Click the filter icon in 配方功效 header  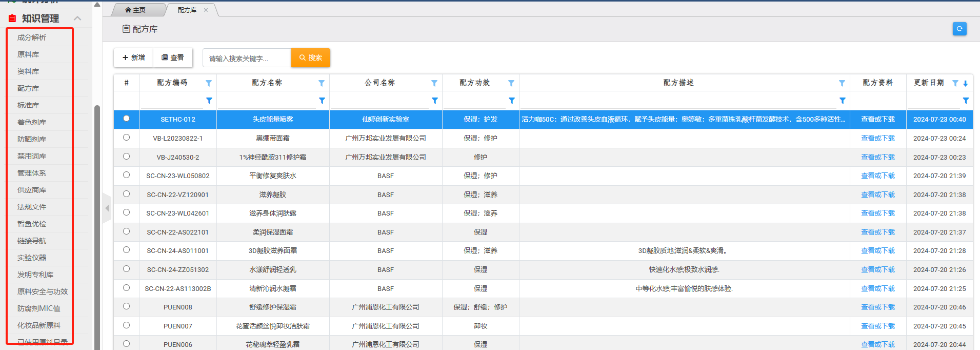(x=511, y=83)
